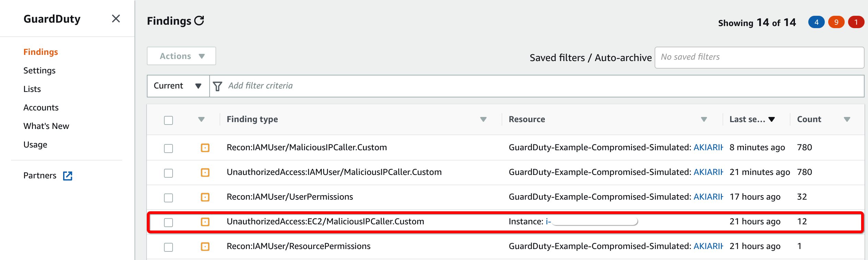The width and height of the screenshot is (868, 260).
Task: Open finding Recon:IAMUser/MaliciousIPCaller.Custom
Action: [307, 147]
